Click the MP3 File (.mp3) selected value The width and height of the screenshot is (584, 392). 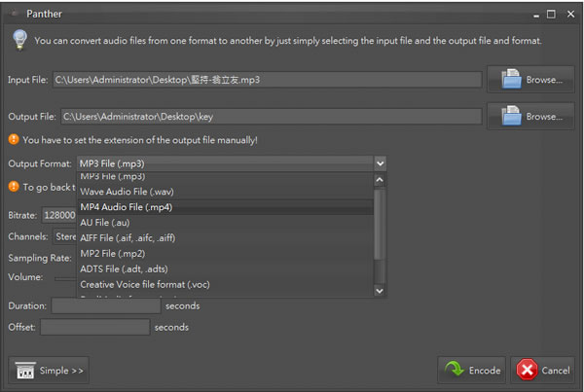pyautogui.click(x=112, y=163)
